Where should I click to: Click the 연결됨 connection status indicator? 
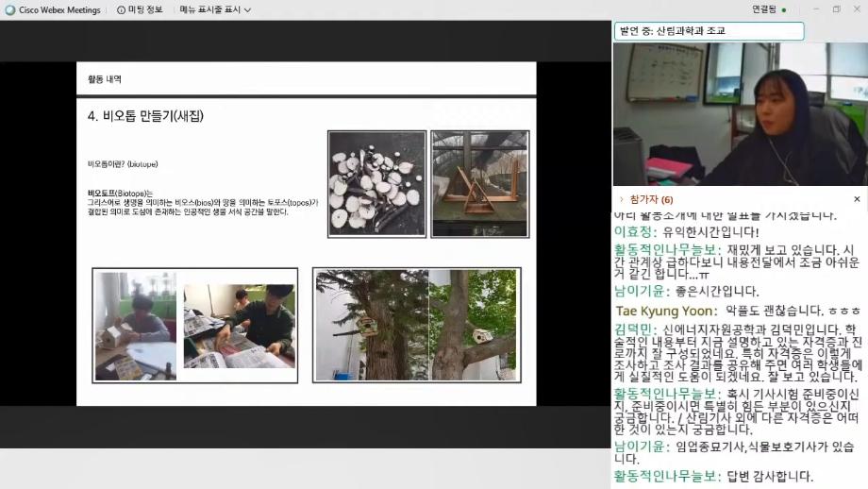coord(769,9)
